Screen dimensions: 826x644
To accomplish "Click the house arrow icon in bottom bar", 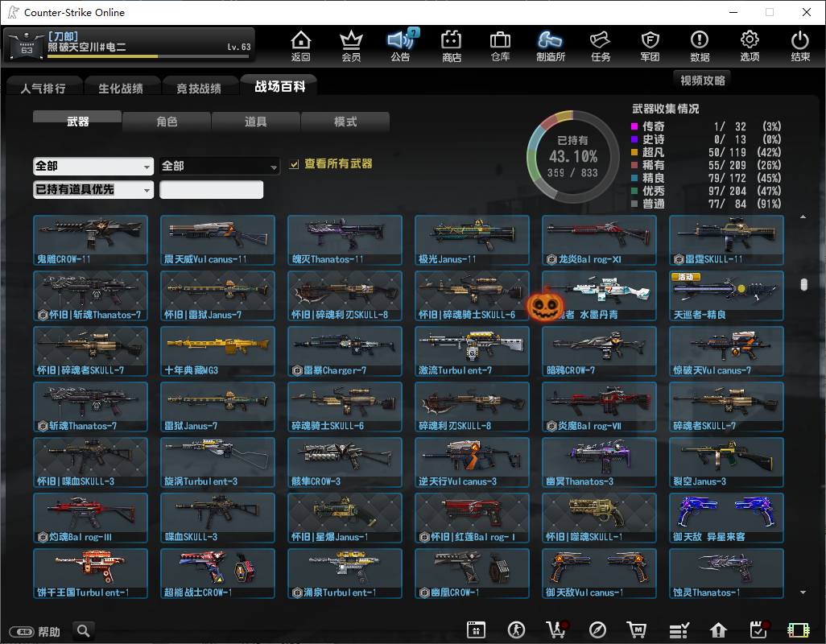I will point(719,630).
